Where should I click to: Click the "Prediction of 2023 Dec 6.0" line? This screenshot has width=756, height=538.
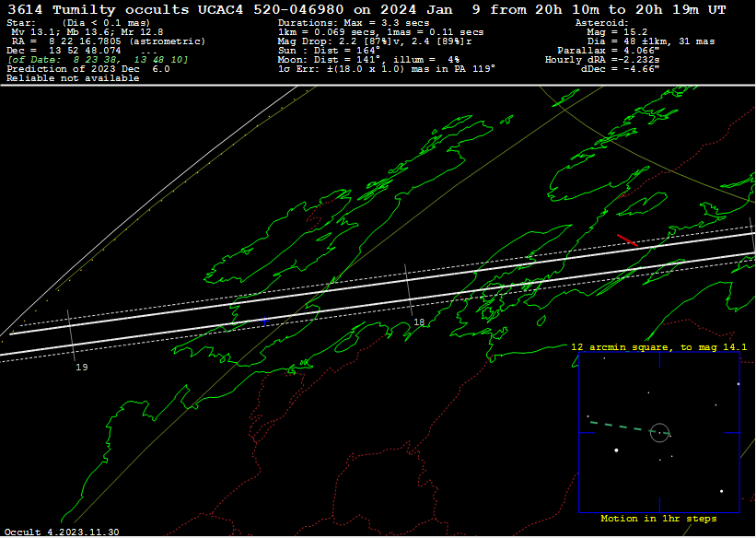click(87, 69)
